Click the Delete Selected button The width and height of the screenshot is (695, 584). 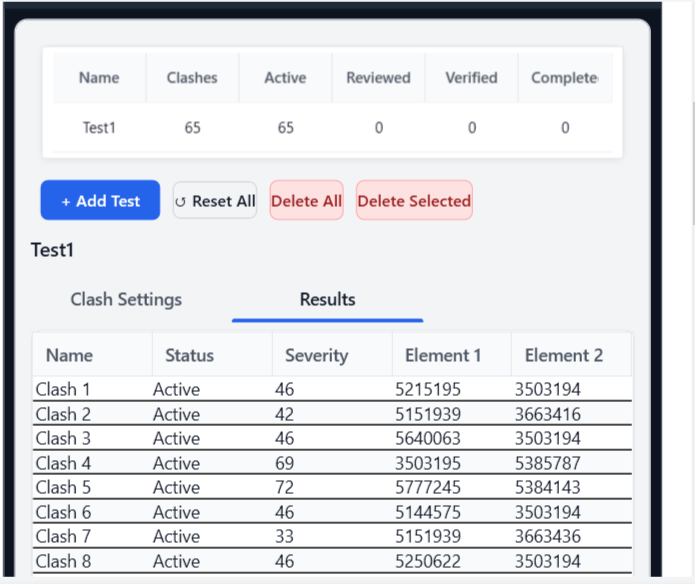coord(414,200)
